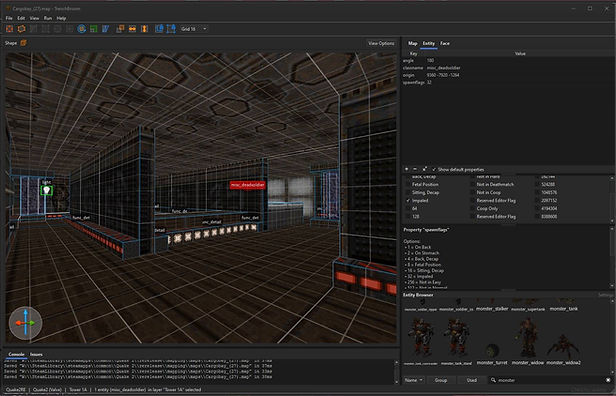Click the set default properties icon
616x396 pixels.
tap(424, 169)
